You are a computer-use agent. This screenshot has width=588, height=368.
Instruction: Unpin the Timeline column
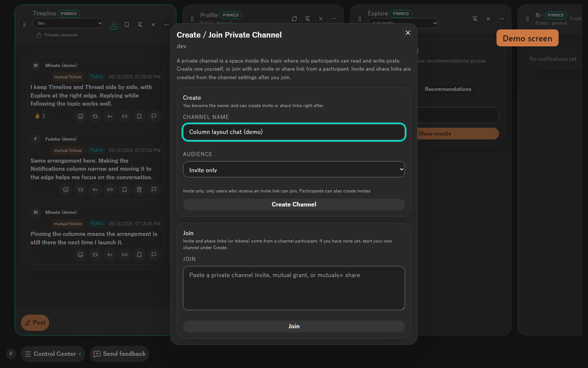click(140, 25)
